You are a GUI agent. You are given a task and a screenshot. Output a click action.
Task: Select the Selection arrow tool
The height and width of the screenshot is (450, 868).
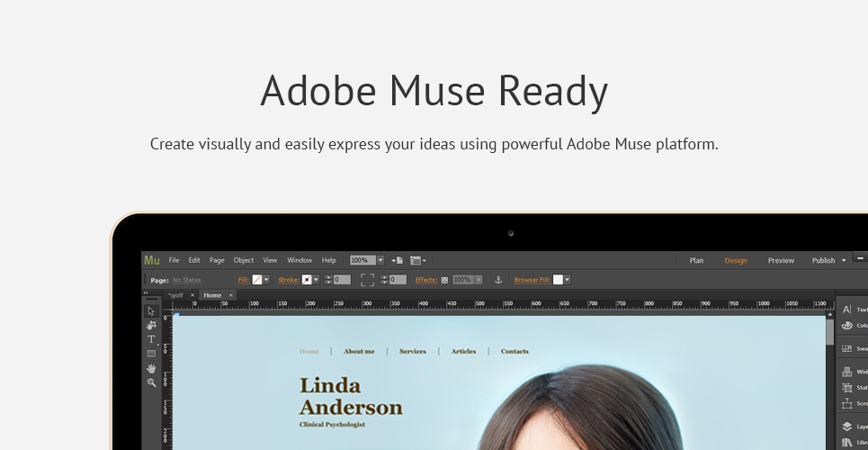tap(151, 310)
